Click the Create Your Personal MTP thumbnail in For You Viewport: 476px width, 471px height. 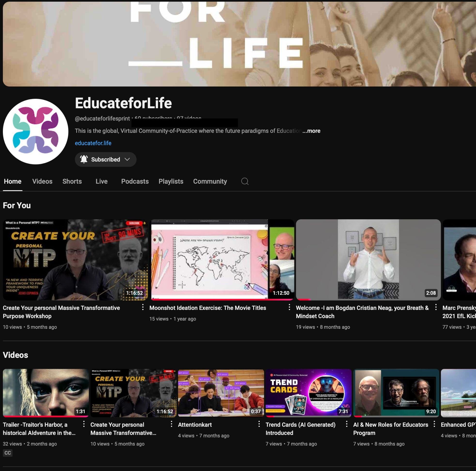pyautogui.click(x=75, y=260)
